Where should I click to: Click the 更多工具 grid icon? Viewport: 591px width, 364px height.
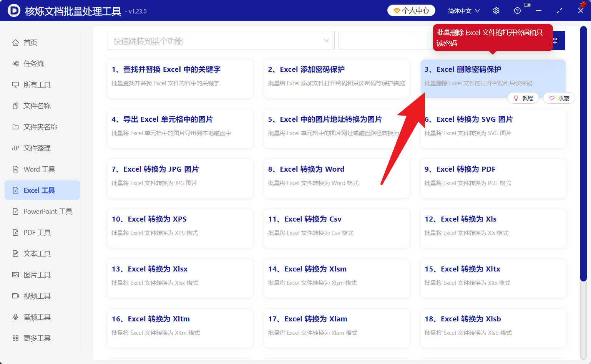pyautogui.click(x=15, y=338)
